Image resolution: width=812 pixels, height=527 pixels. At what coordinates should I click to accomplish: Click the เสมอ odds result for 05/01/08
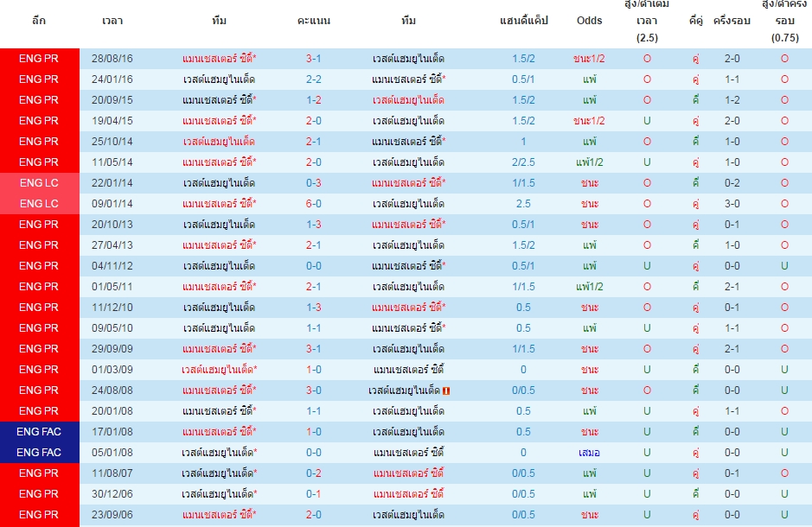coord(589,453)
